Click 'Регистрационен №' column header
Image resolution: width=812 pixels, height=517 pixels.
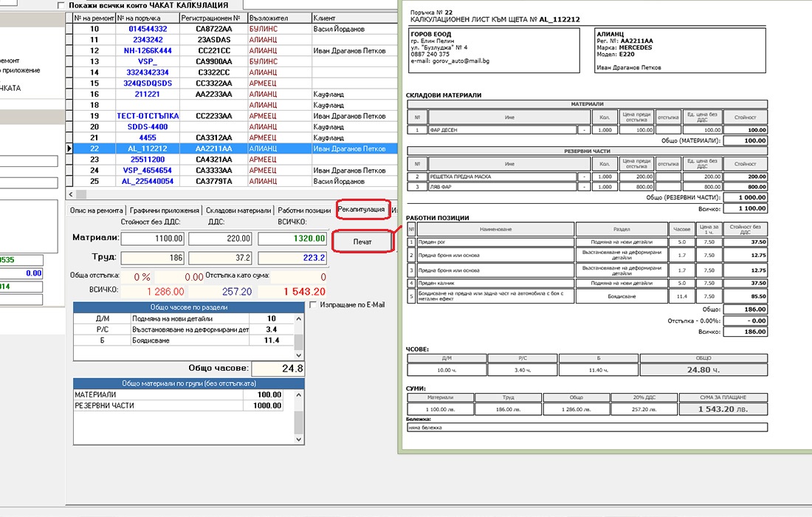[213, 18]
